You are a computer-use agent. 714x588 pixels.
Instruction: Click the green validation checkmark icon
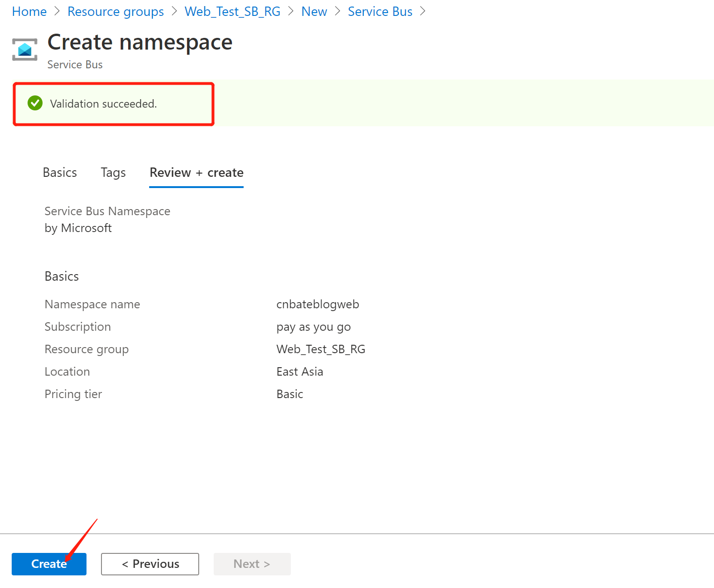[x=35, y=103]
